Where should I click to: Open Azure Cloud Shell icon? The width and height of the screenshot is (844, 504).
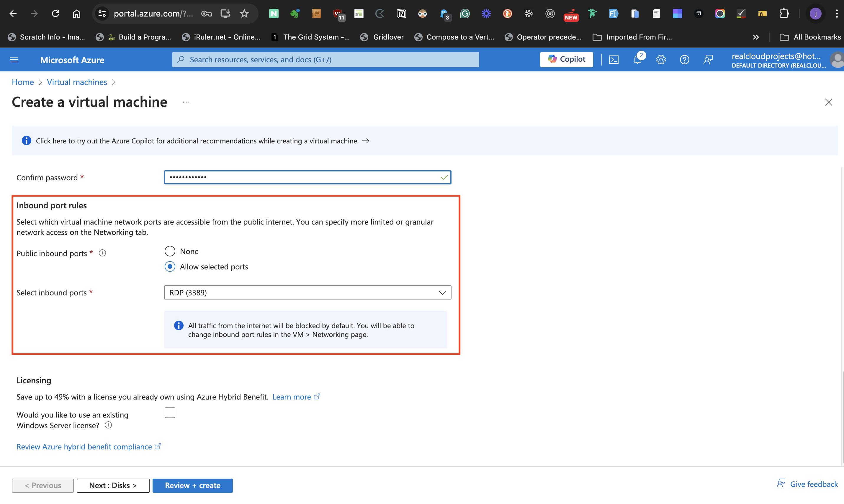tap(614, 60)
